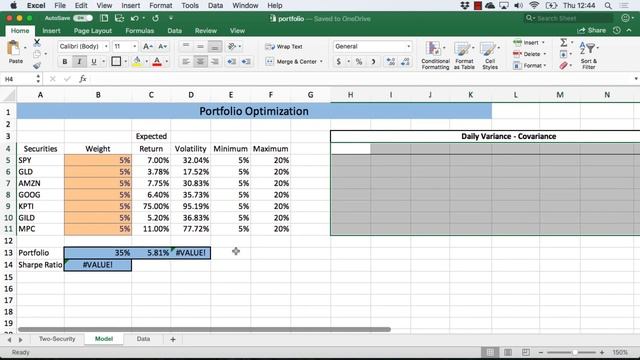This screenshot has width=640, height=360.
Task: Open the fill color dropdown arrow
Action: coord(147,62)
